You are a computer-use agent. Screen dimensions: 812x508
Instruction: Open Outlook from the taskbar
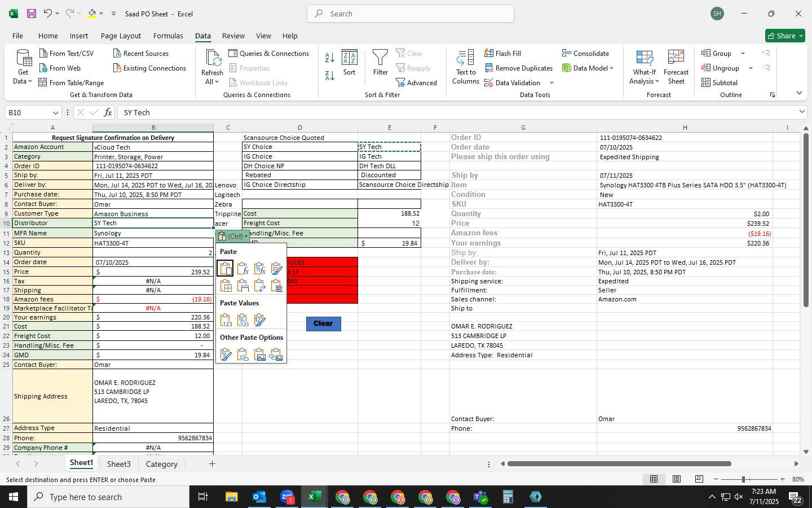259,497
